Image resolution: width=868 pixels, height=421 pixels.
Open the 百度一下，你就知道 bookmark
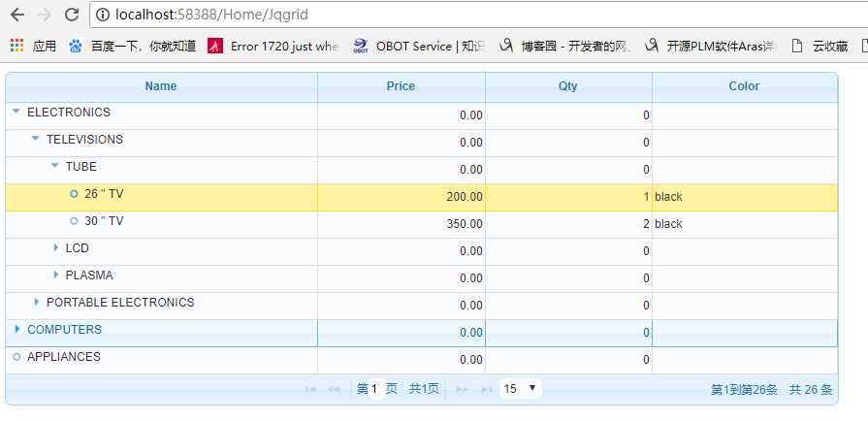click(133, 47)
